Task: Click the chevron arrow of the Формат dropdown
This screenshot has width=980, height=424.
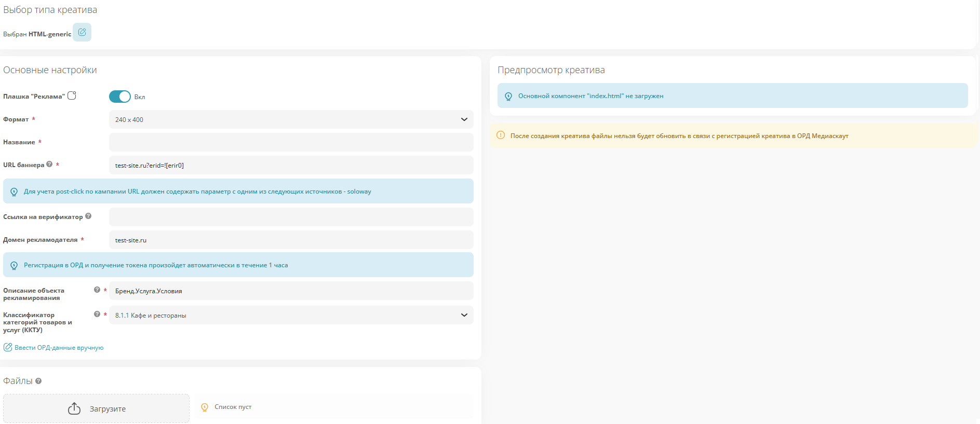Action: (x=464, y=119)
